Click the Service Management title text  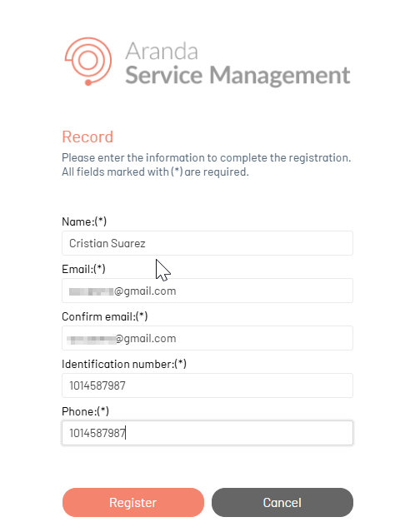click(x=237, y=75)
